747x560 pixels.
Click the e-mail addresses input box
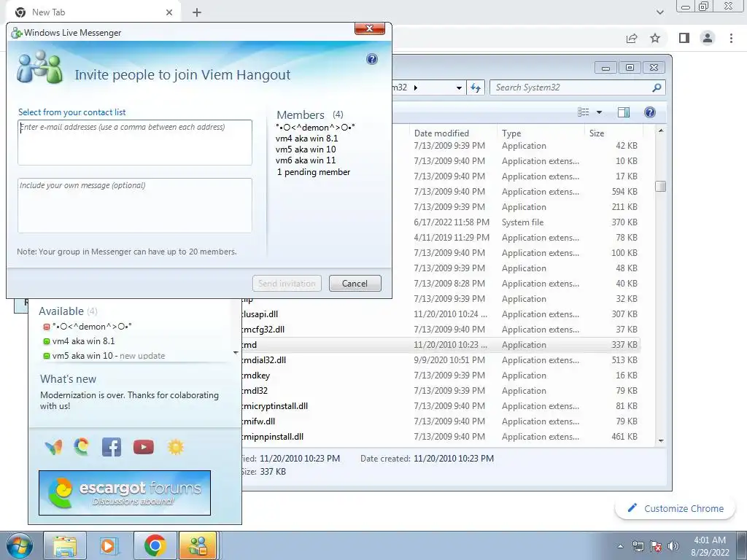tap(135, 142)
